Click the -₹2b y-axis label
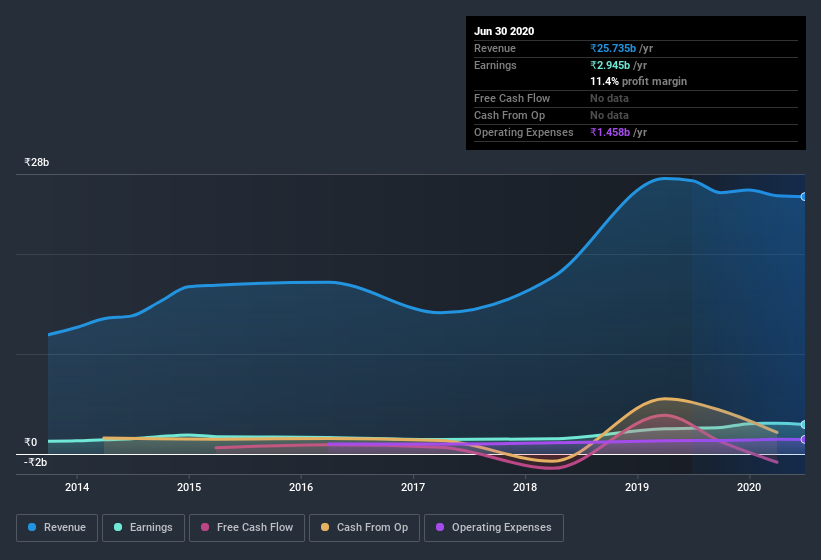The width and height of the screenshot is (821, 560). 36,462
